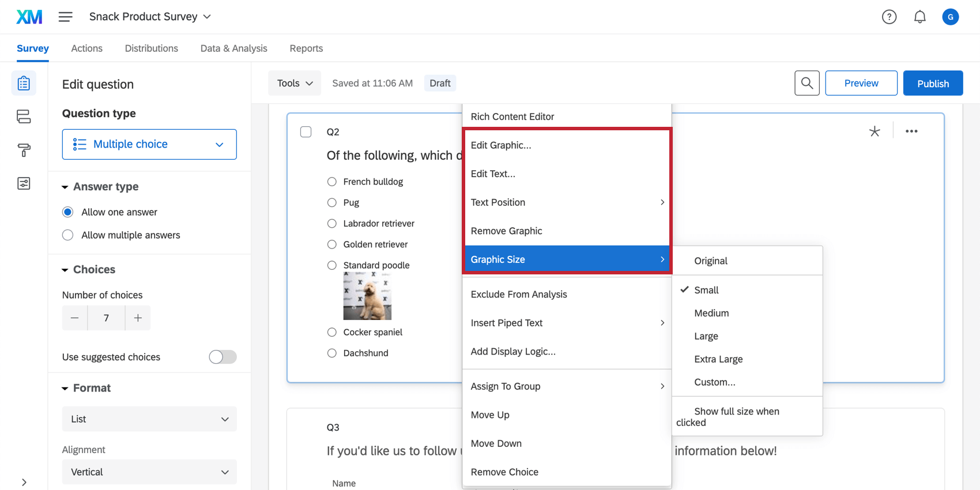Select Allow multiple answers radio button
Screen dimensions: 980x490
[68, 235]
